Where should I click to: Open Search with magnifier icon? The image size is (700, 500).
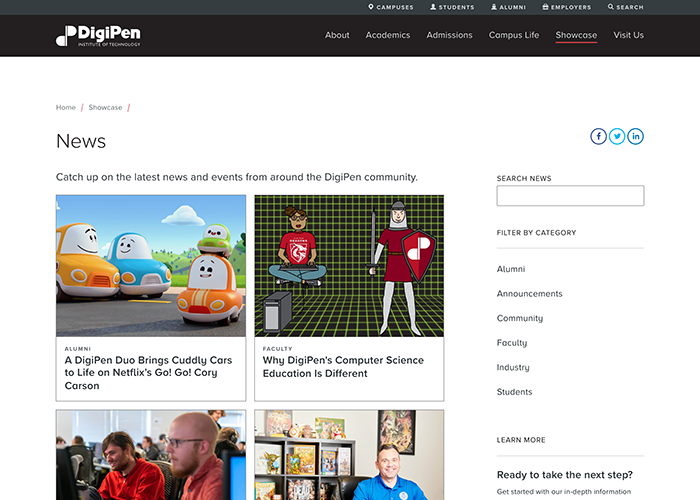[625, 7]
